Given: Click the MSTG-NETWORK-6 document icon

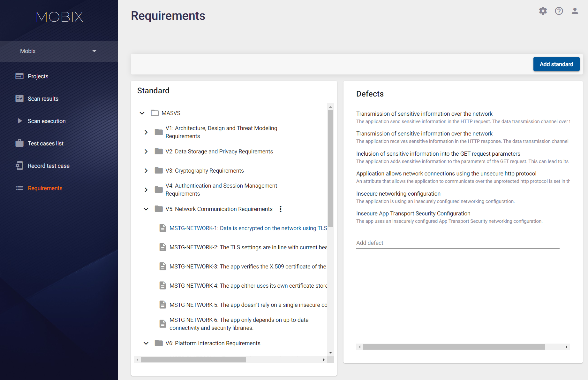Looking at the screenshot, I should tap(163, 324).
